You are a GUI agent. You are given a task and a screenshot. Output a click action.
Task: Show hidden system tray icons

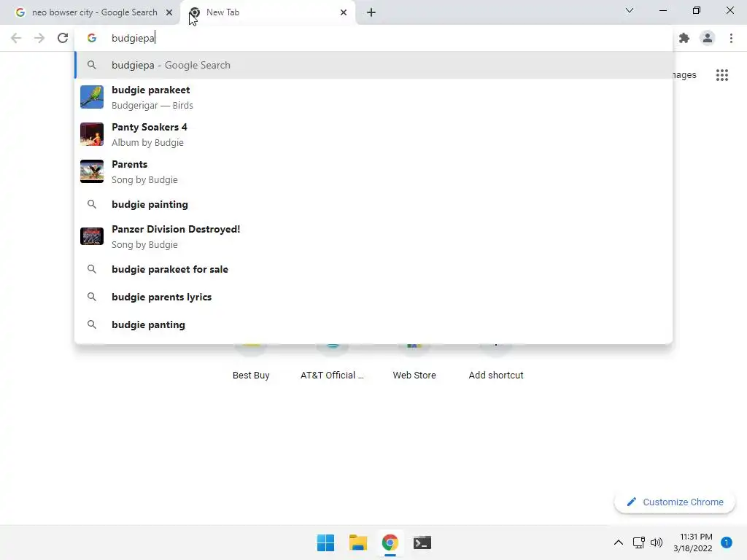pyautogui.click(x=619, y=542)
